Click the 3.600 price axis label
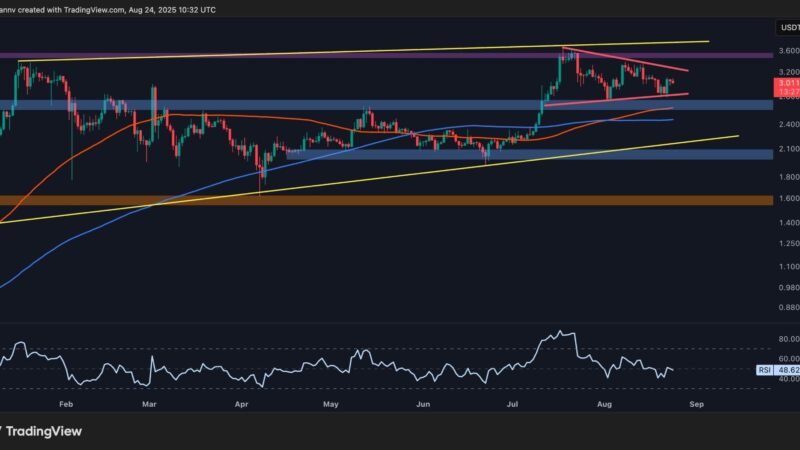This screenshot has height=450, width=800. coord(789,51)
